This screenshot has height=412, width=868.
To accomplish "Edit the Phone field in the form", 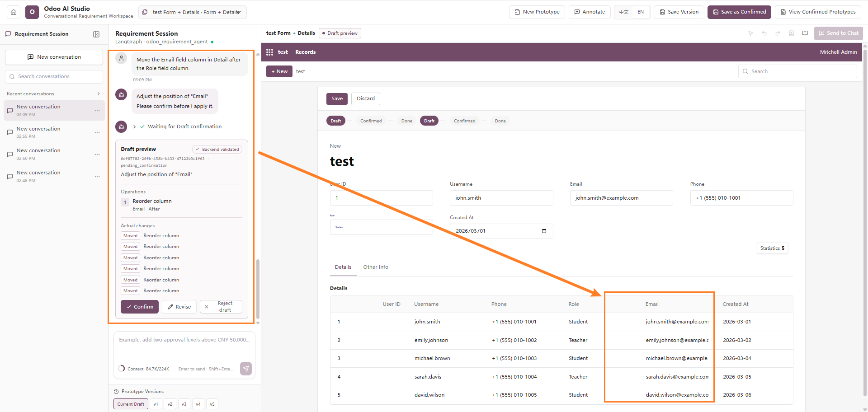I will tap(742, 198).
